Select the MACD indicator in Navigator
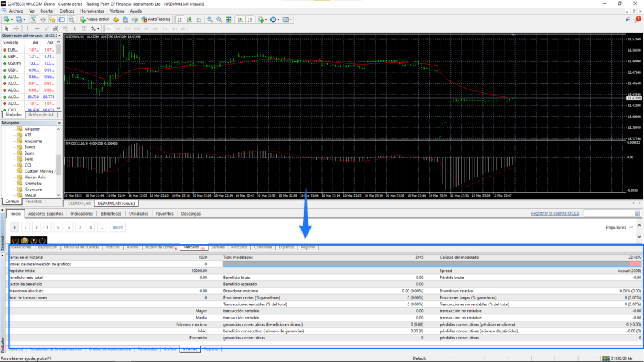 coord(30,195)
